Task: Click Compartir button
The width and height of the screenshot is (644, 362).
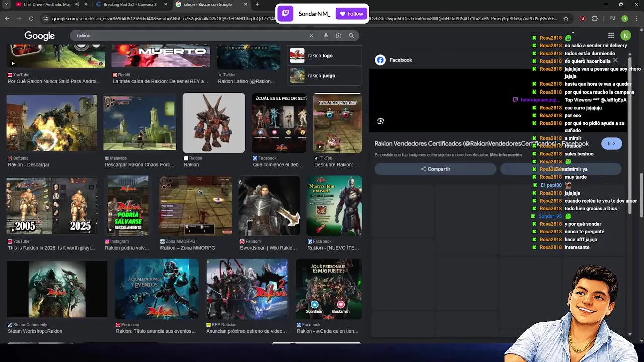Action: coord(436,169)
